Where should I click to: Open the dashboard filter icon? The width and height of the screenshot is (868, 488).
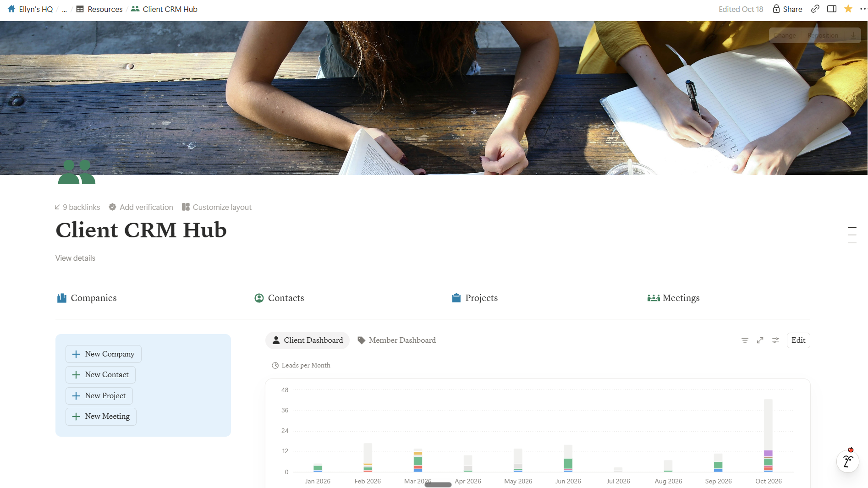tap(745, 340)
